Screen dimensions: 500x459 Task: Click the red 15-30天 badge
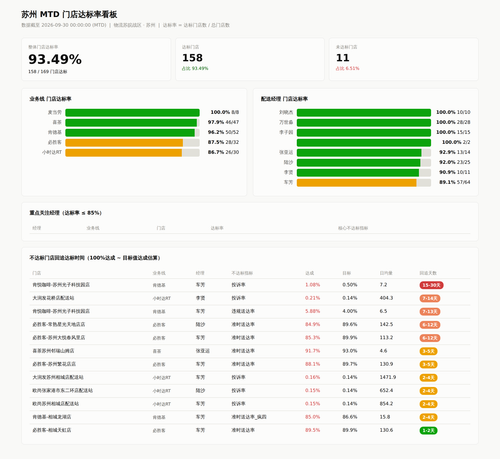(x=431, y=285)
